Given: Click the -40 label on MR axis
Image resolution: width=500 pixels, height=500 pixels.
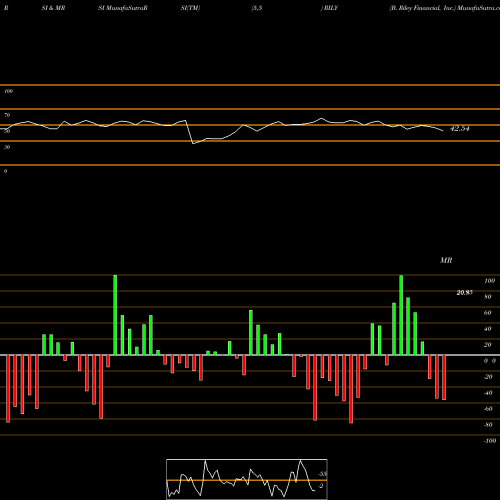Looking at the screenshot, I should coord(488,393).
